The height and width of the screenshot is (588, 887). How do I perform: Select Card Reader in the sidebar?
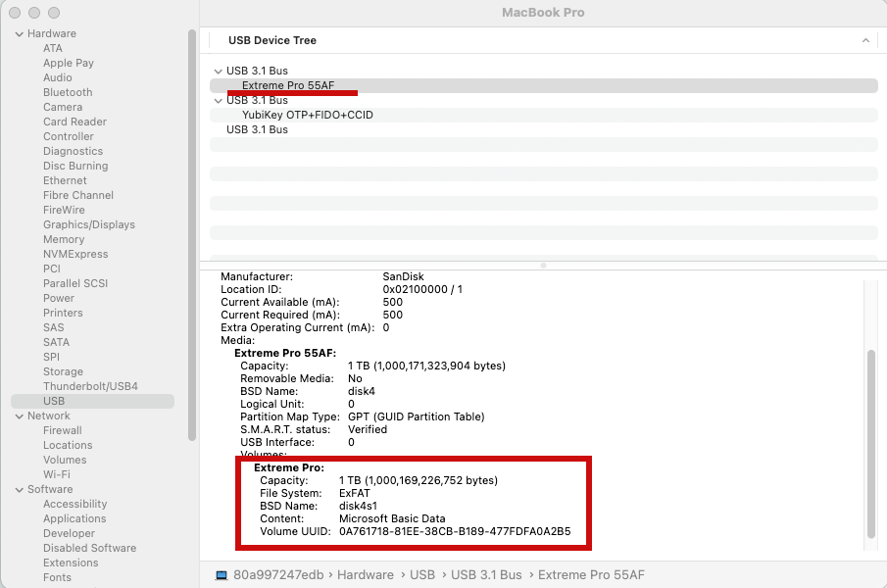coord(74,122)
